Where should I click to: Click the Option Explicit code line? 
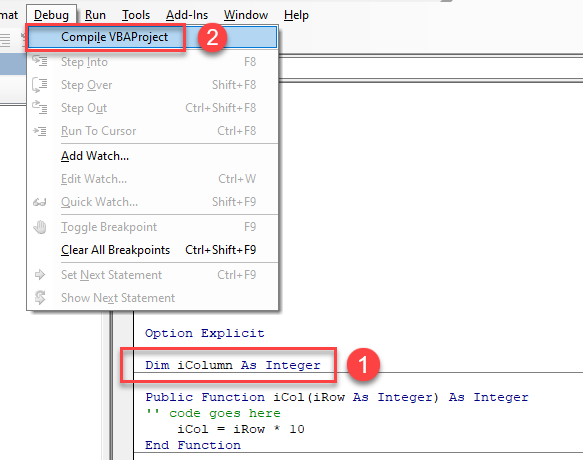pyautogui.click(x=204, y=333)
